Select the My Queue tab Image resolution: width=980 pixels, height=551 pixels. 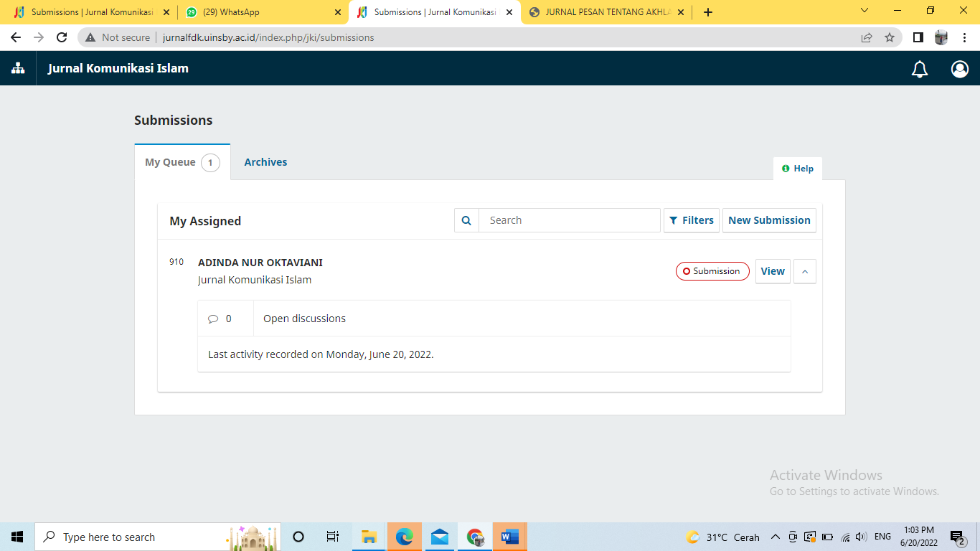[182, 162]
